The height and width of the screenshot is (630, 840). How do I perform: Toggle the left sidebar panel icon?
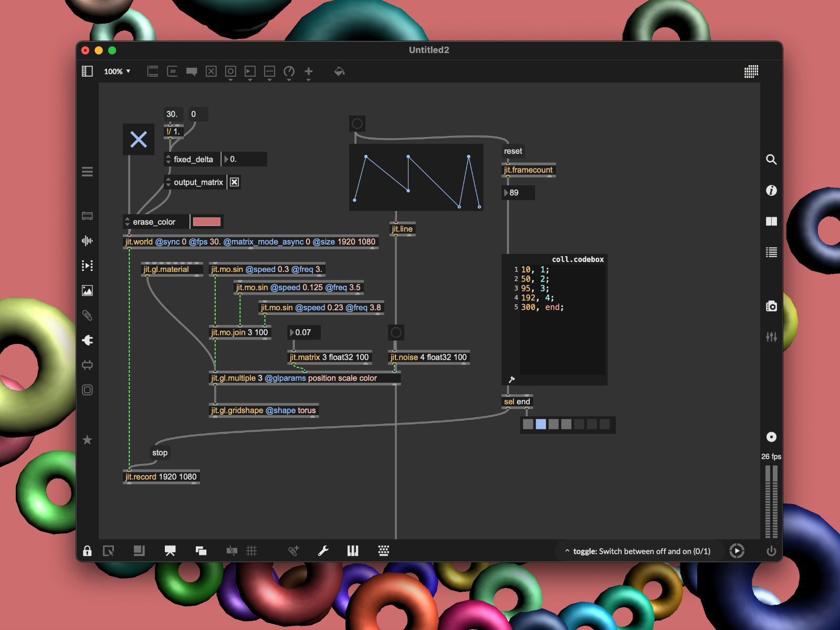[88, 71]
